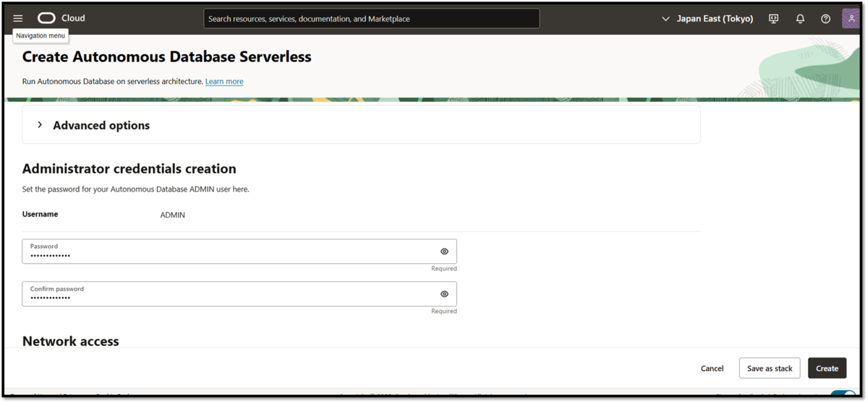Click the Cancel button
This screenshot has height=403, width=868.
(712, 368)
